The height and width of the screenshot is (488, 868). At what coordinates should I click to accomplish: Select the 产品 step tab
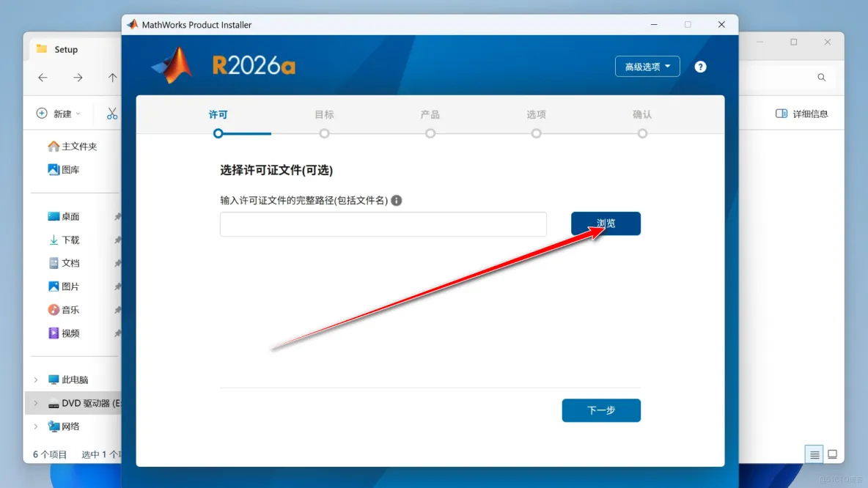pos(430,114)
